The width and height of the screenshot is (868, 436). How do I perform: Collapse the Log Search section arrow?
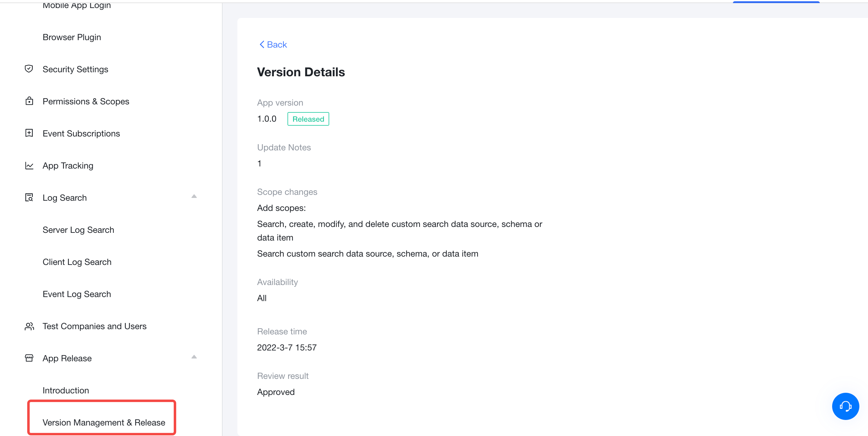(194, 196)
